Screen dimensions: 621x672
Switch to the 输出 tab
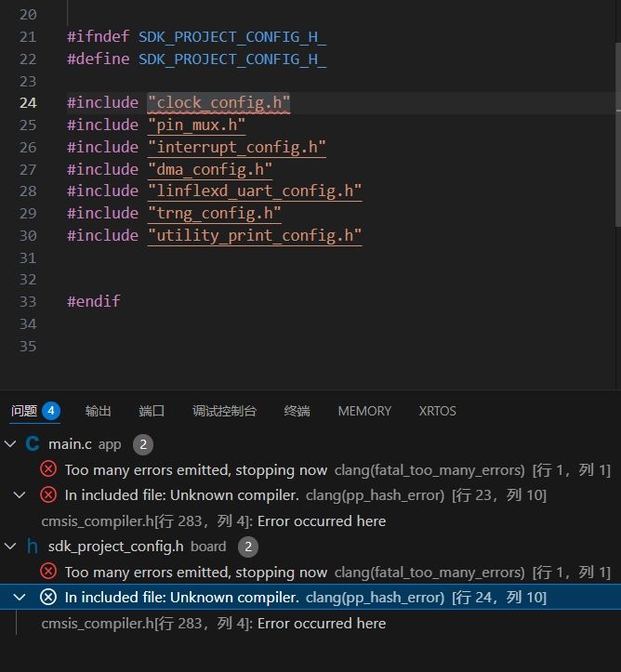[98, 411]
